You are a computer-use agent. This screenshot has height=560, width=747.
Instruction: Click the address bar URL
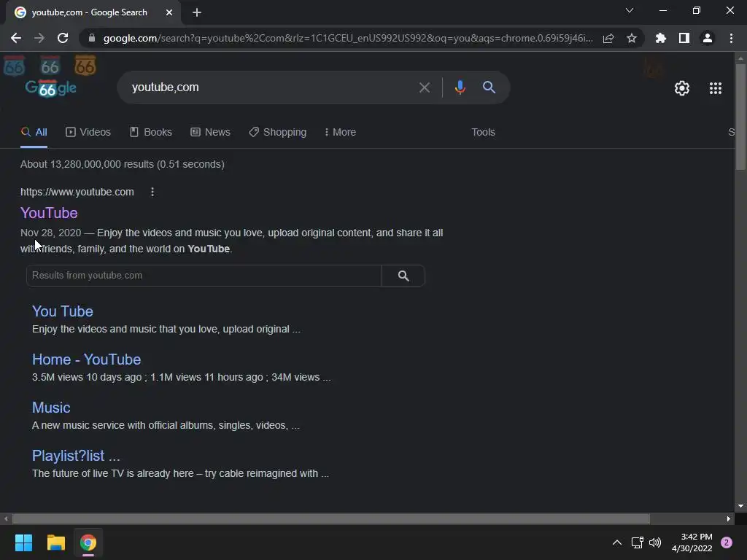click(x=348, y=38)
